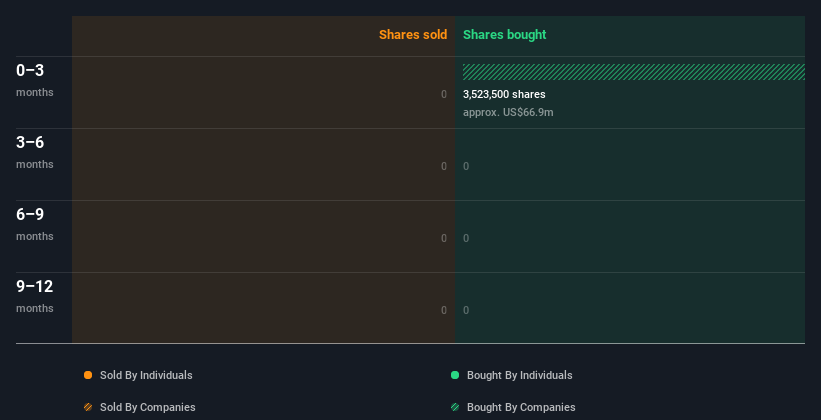Click the green Bought By Individuals legend dot

[455, 375]
